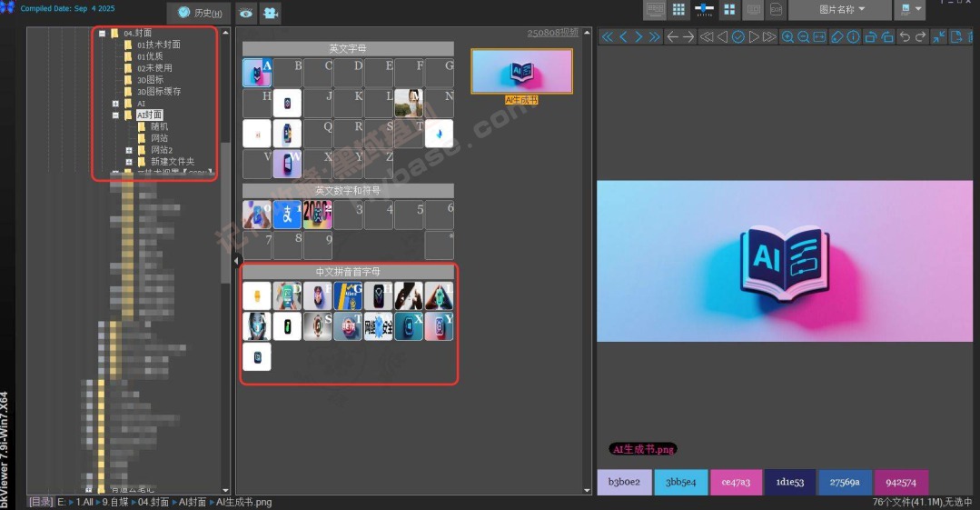The image size is (980, 510).
Task: Pick the ee47a3 color swatch
Action: (x=736, y=482)
